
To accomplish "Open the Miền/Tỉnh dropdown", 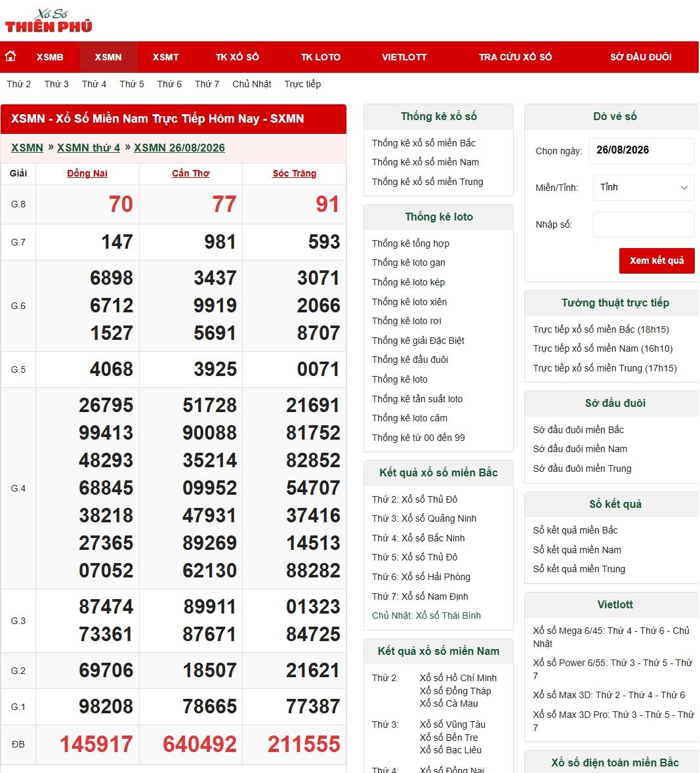I will (x=644, y=187).
